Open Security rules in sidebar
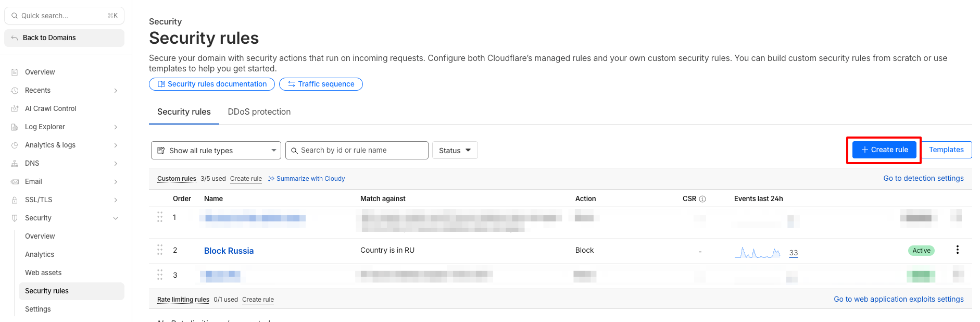The image size is (980, 322). (x=71, y=291)
